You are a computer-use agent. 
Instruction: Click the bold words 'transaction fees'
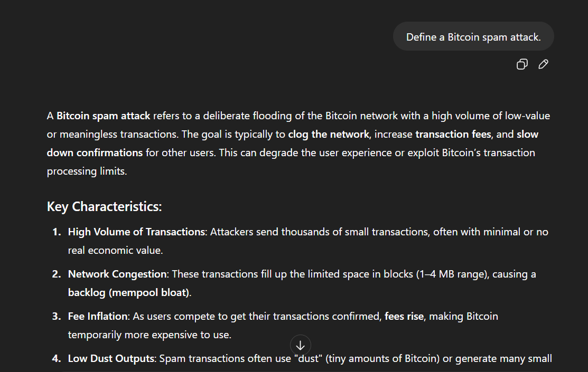[x=453, y=134]
